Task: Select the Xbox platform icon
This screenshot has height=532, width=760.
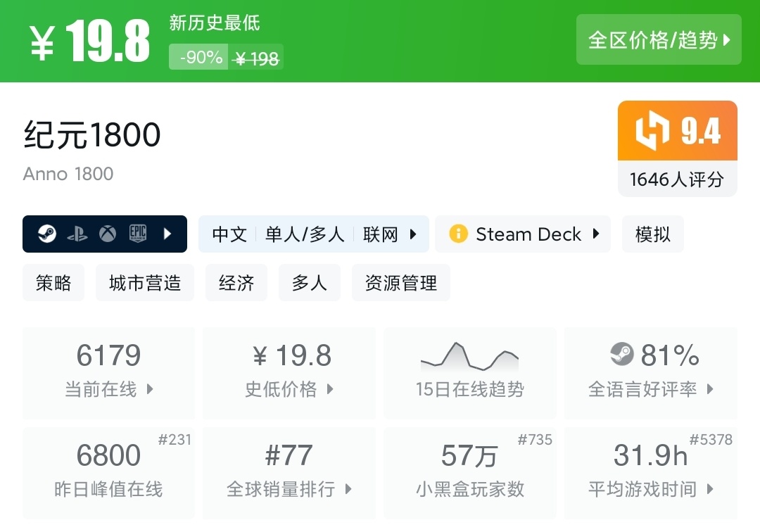Action: 107,233
